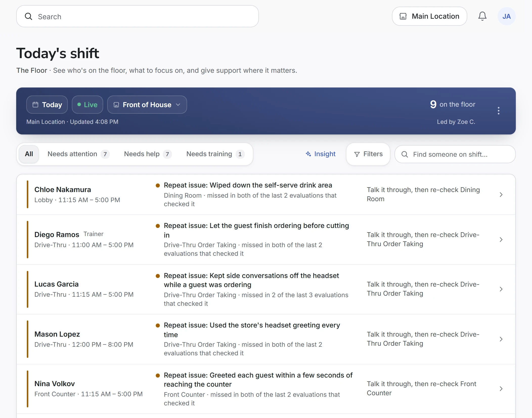Open Diego Ramos's shift entry
The width and height of the screenshot is (532, 418).
point(266,240)
